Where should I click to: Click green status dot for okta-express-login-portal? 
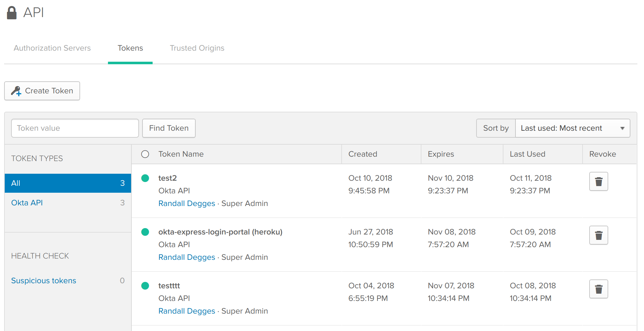[x=145, y=232]
